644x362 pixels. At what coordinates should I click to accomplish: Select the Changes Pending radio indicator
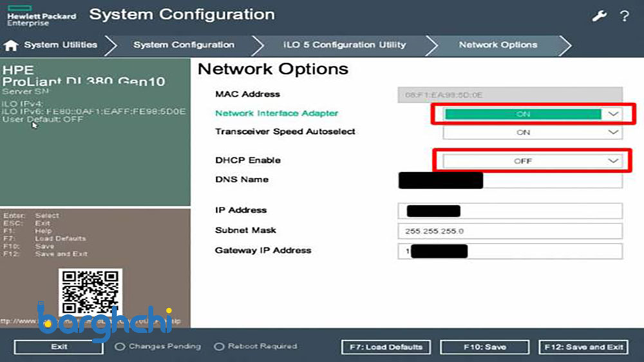[x=120, y=347]
